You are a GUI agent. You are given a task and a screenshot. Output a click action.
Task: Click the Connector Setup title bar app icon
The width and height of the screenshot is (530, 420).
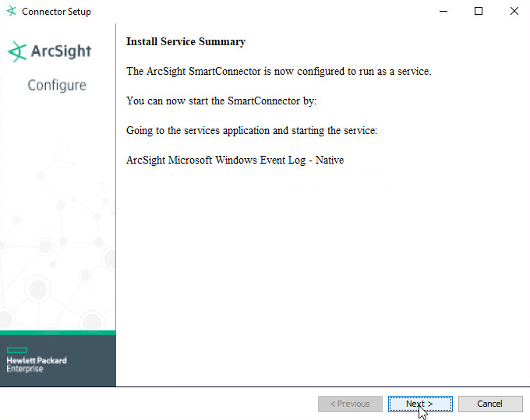point(11,11)
